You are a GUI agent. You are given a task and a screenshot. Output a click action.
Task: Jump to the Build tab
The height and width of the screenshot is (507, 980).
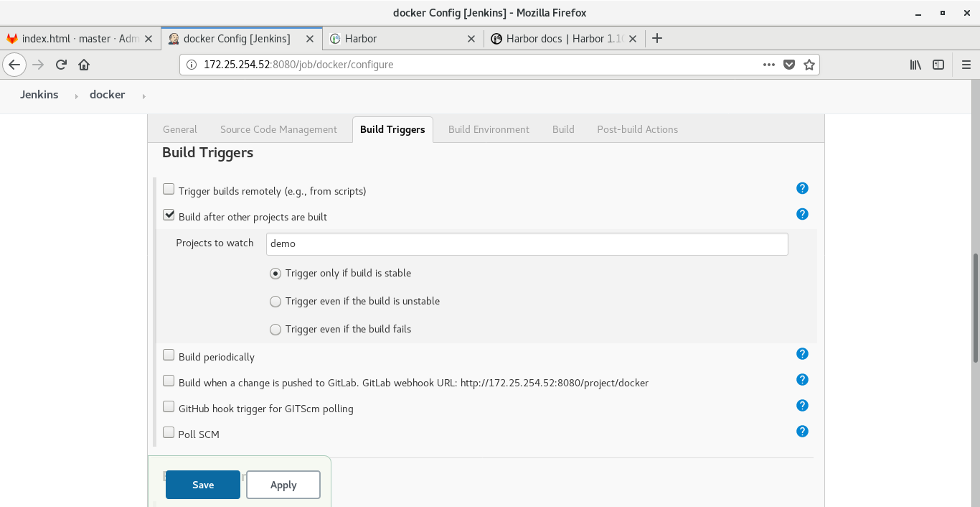coord(563,129)
